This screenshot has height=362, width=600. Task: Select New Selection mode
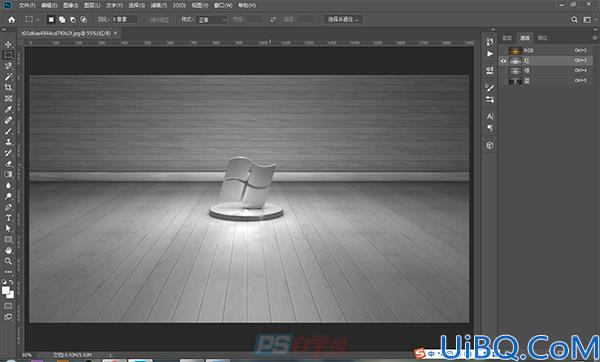pos(51,20)
